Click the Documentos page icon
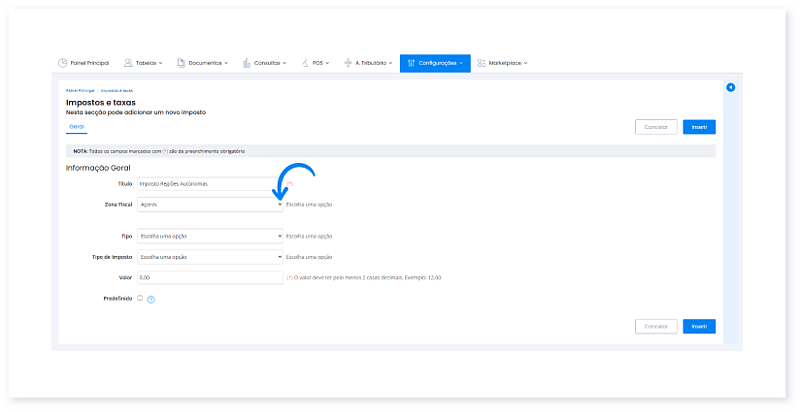 click(x=181, y=63)
